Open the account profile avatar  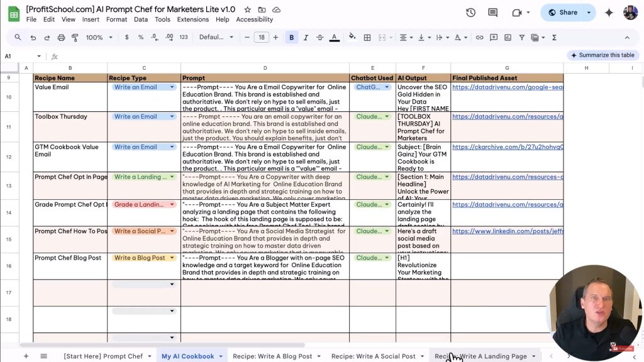point(630,13)
